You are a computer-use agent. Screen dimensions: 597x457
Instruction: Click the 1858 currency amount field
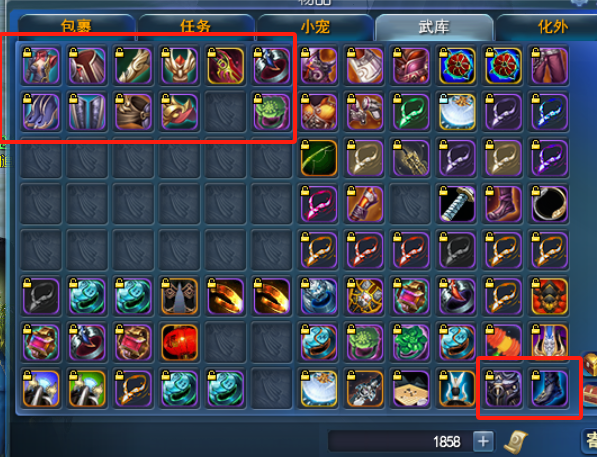click(399, 441)
